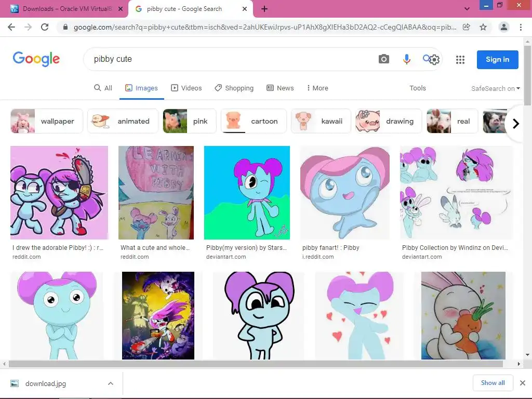Screen dimensions: 532x399
Task: Select the drawing suggestion chip
Action: point(389,121)
